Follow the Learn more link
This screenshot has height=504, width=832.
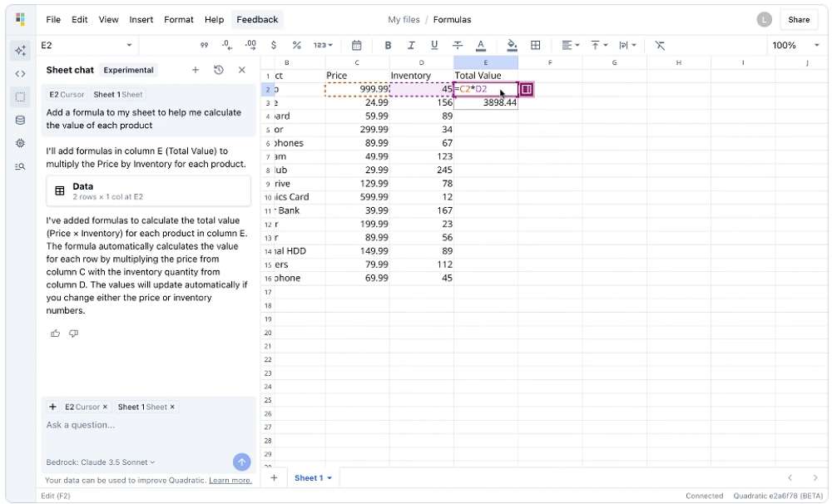230,481
